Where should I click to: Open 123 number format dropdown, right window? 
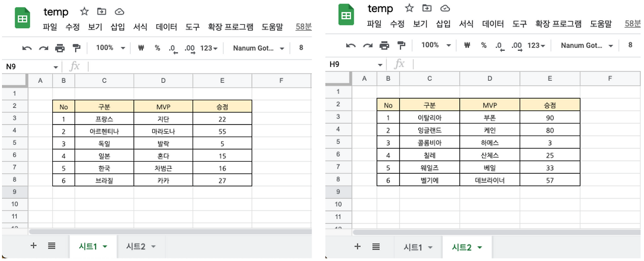(536, 45)
